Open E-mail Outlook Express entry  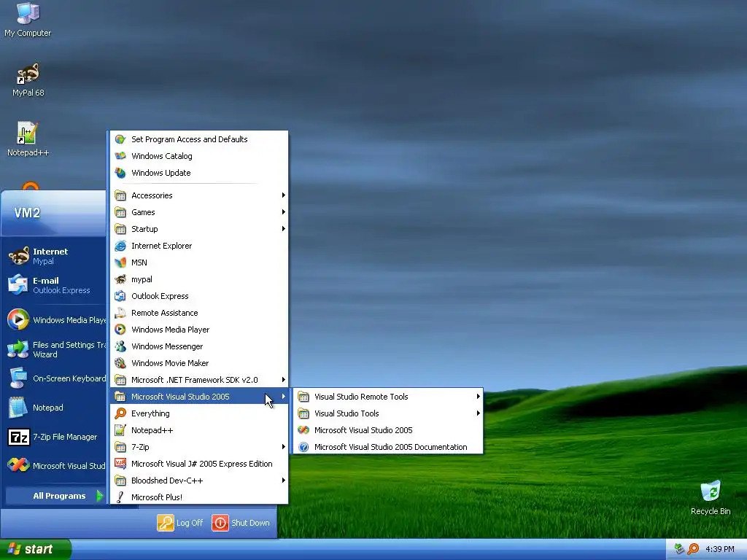(x=55, y=285)
